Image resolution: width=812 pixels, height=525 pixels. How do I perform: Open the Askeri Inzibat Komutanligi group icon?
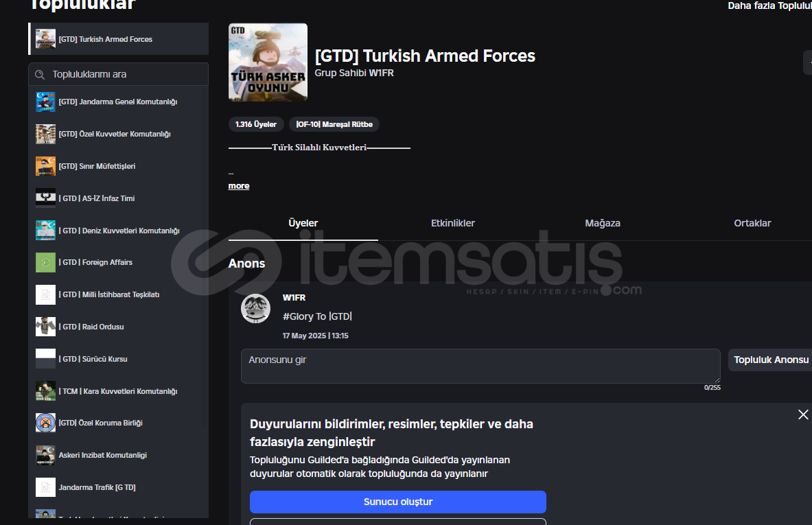point(45,455)
